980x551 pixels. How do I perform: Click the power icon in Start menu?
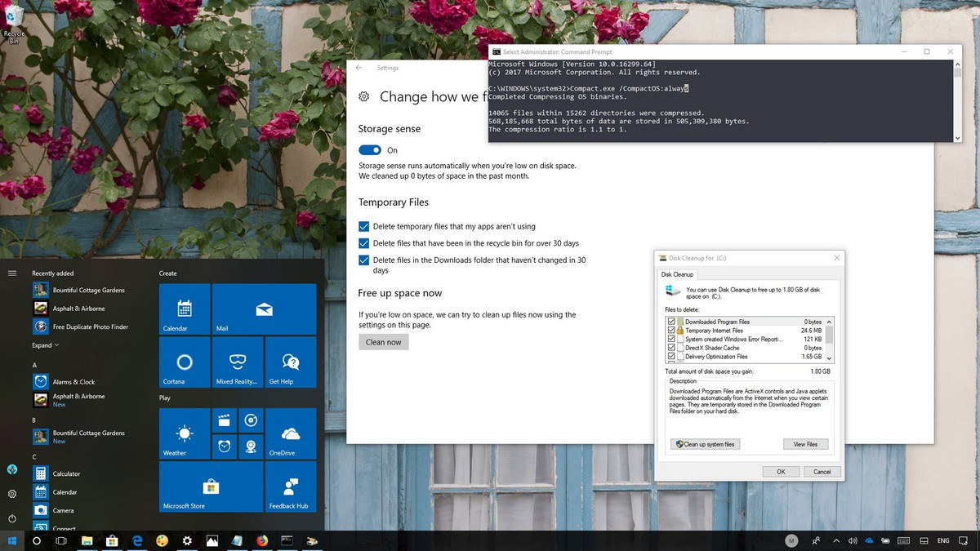tap(12, 518)
